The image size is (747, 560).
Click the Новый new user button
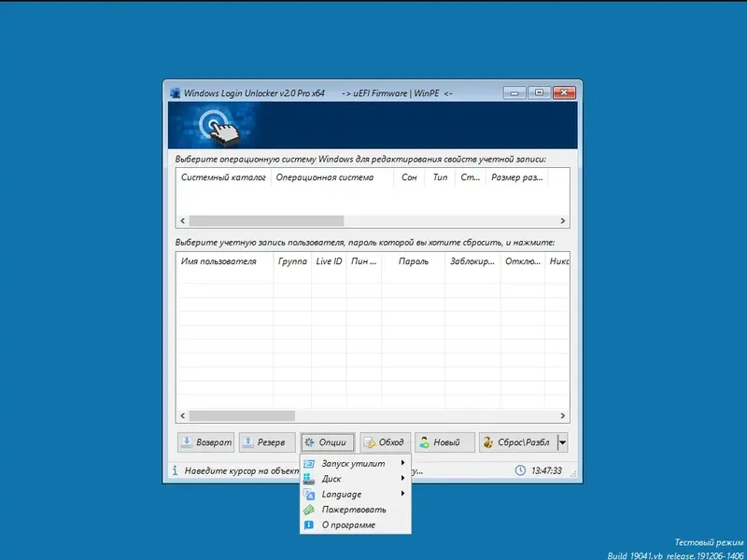pyautogui.click(x=444, y=442)
